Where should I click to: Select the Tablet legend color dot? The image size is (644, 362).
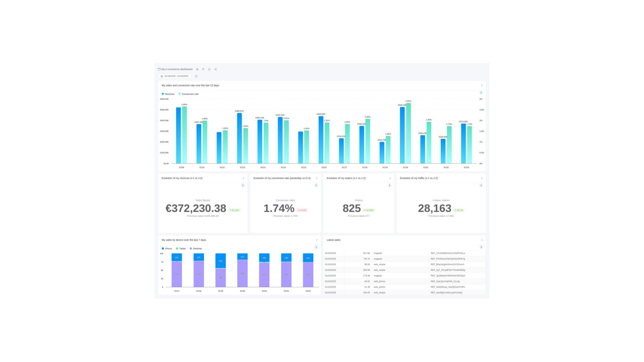(x=177, y=248)
